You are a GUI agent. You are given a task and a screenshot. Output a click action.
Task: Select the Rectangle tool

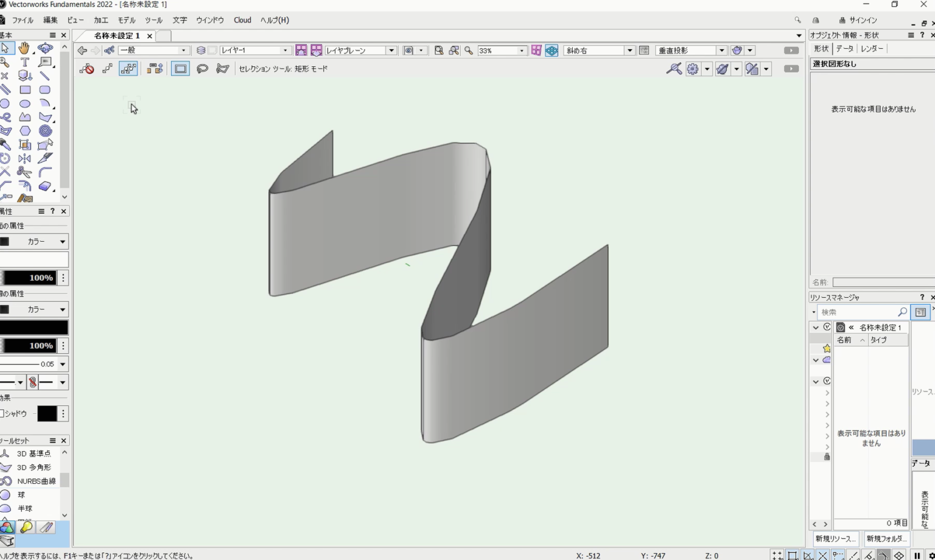tap(25, 89)
